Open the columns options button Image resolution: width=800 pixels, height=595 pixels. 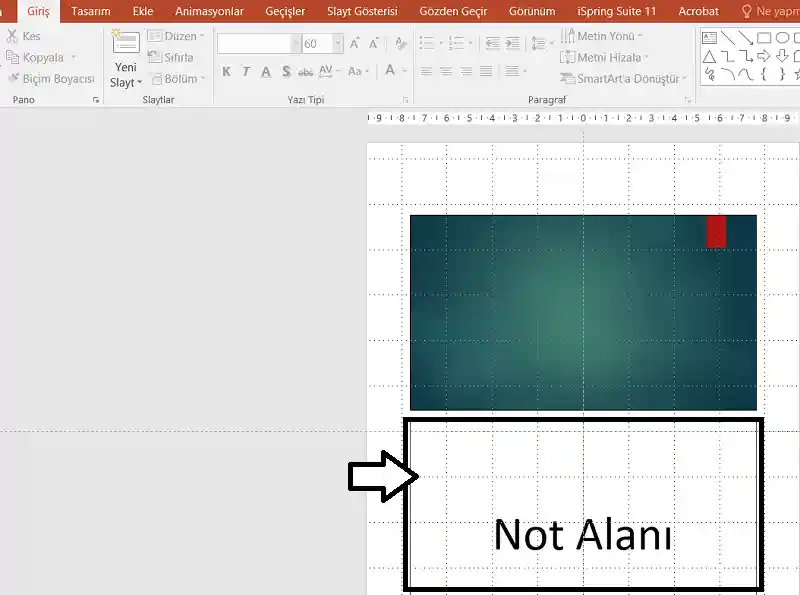[x=515, y=71]
